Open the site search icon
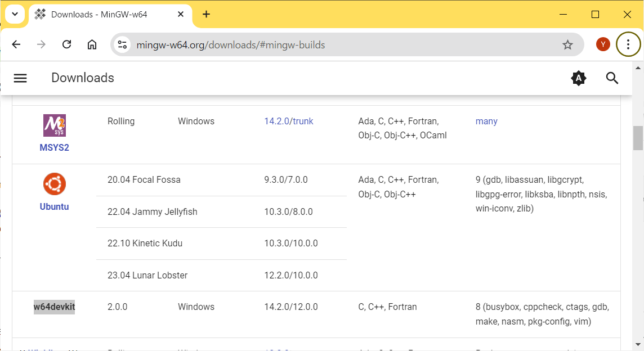The height and width of the screenshot is (351, 644). coord(612,78)
